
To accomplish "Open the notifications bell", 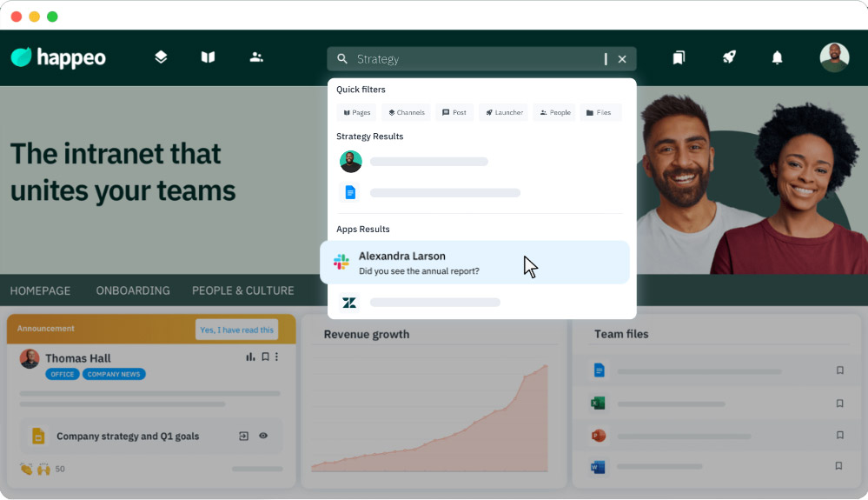I will click(x=778, y=57).
